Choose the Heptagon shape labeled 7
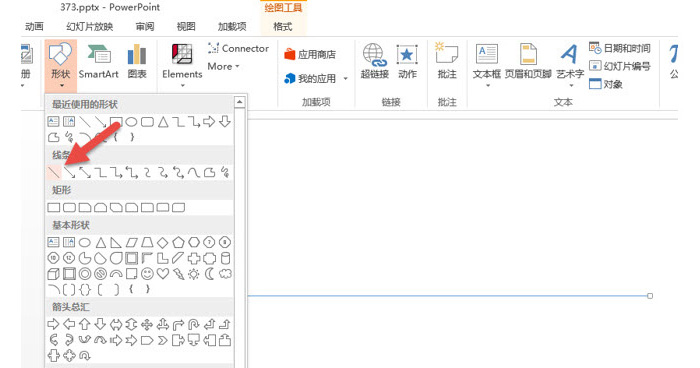Image resolution: width=700 pixels, height=368 pixels. click(x=209, y=243)
